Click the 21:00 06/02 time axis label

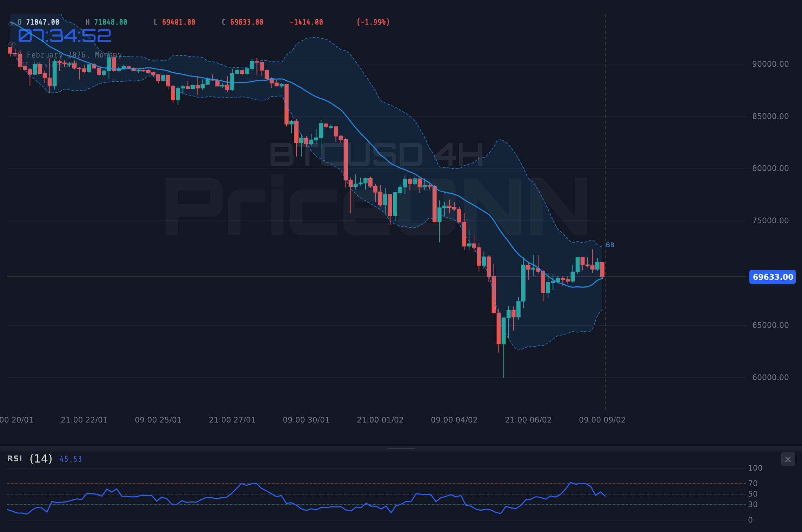[x=528, y=420]
